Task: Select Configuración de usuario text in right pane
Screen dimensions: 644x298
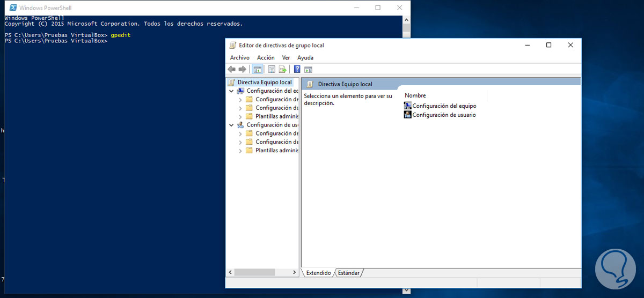Action: (444, 115)
